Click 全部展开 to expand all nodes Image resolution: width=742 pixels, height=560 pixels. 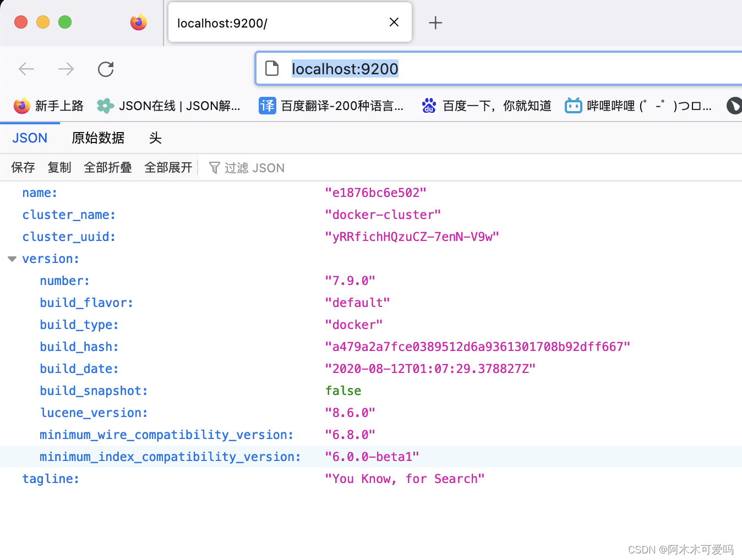tap(168, 167)
